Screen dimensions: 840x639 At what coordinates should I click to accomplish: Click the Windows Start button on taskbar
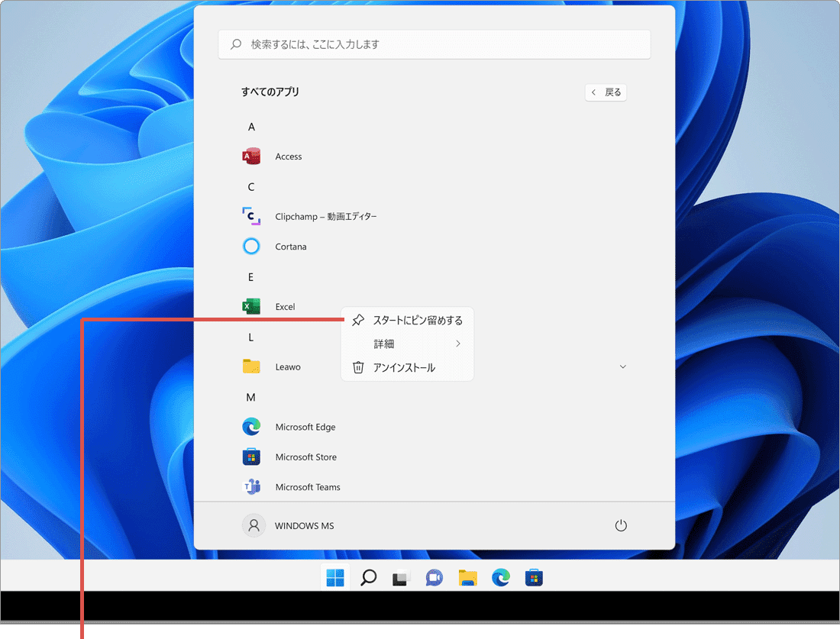(x=335, y=578)
